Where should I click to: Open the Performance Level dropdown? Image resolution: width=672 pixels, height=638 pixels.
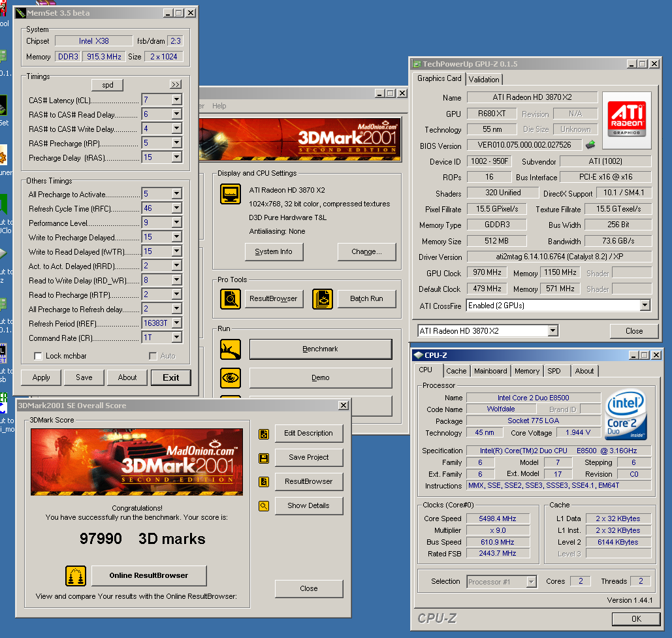pos(176,223)
